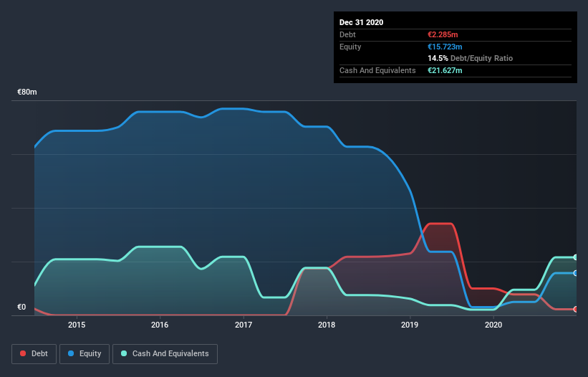Select the 2018 label on the x-axis
588x377 pixels.
click(x=327, y=325)
